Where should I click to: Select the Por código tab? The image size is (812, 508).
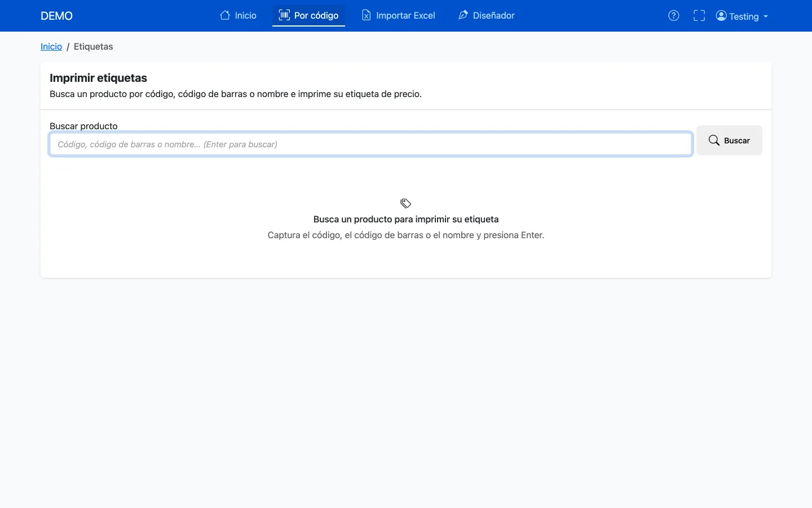308,15
